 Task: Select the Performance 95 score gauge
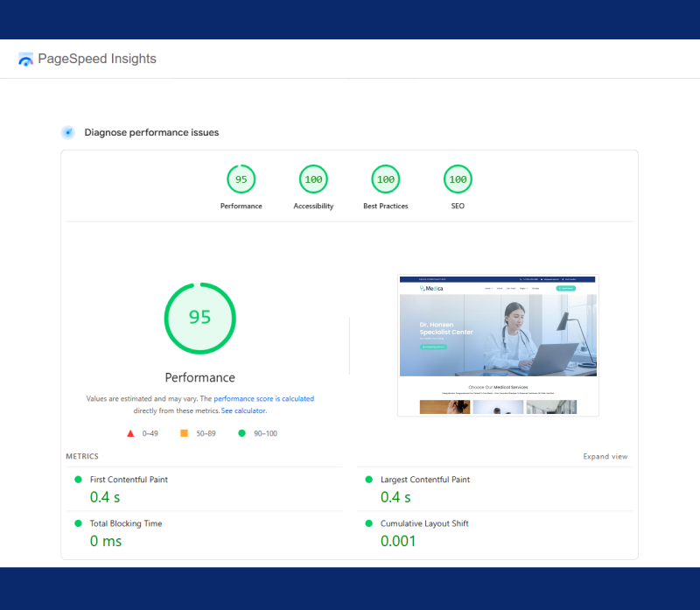click(241, 179)
